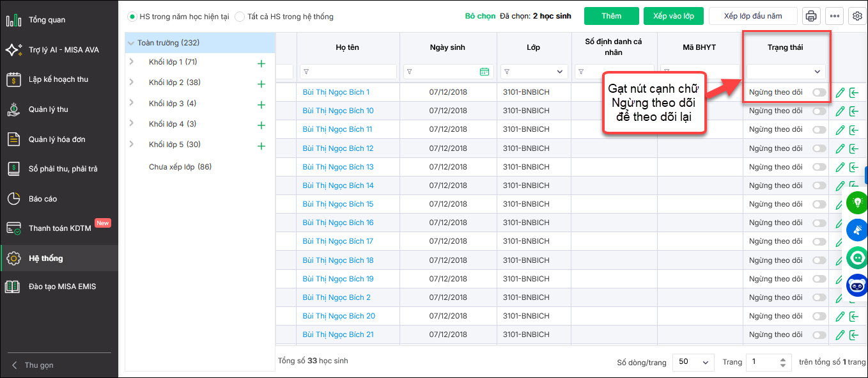Collapse the Toàn trường (232) tree node
Screen dimensions: 868x378
pyautogui.click(x=131, y=43)
